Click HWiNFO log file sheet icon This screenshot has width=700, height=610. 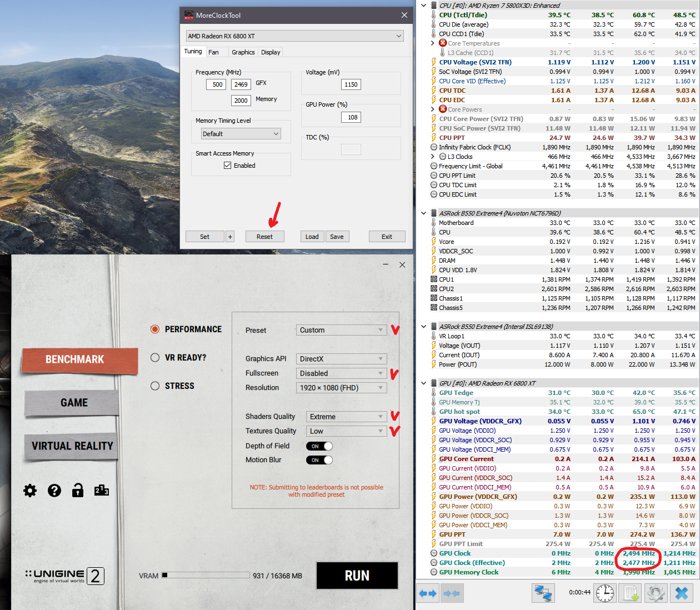631,593
